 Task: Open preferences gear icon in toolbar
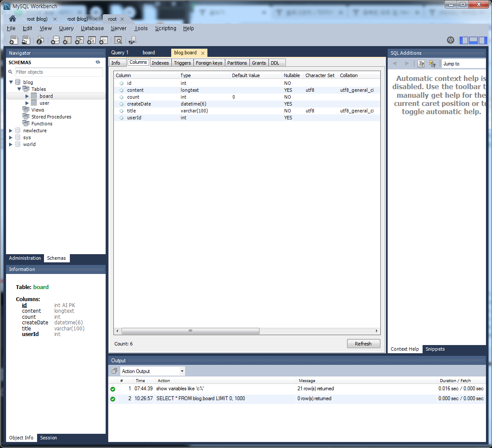click(451, 40)
